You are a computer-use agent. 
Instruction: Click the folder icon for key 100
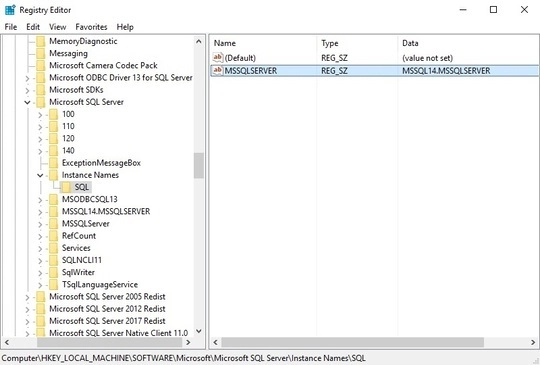(53, 114)
